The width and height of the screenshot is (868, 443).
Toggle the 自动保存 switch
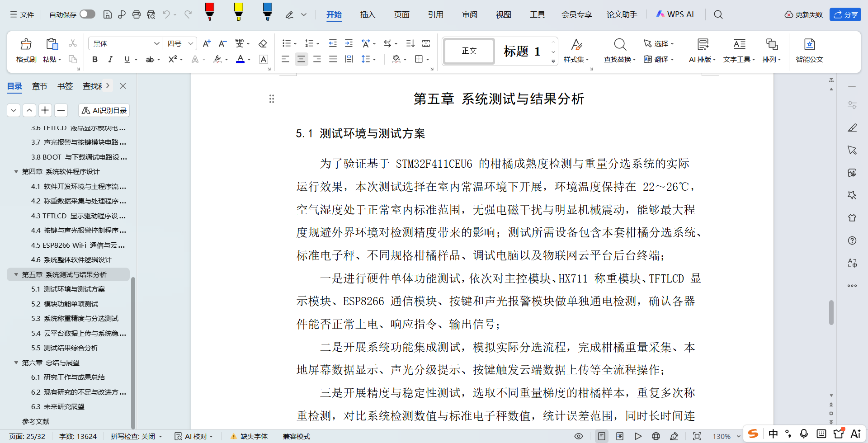(x=87, y=14)
